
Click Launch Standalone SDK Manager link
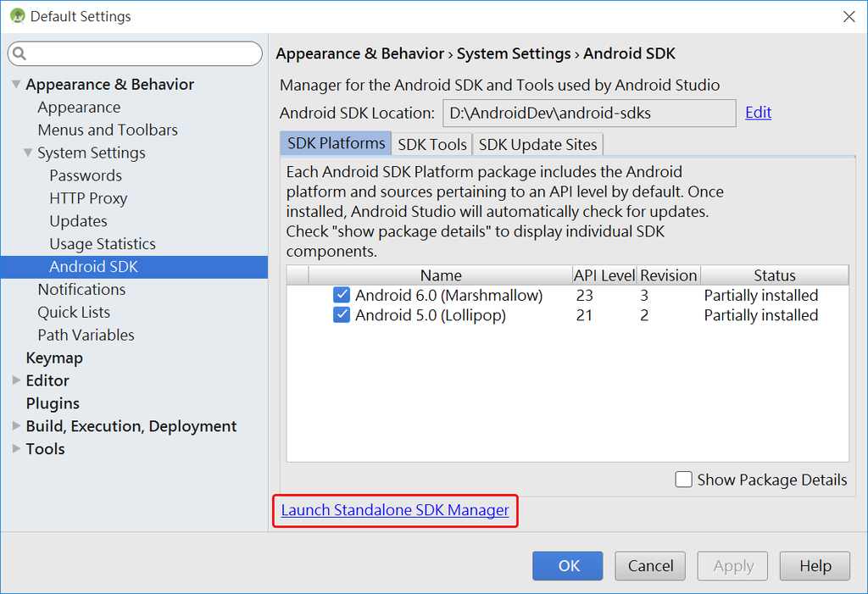tap(395, 510)
